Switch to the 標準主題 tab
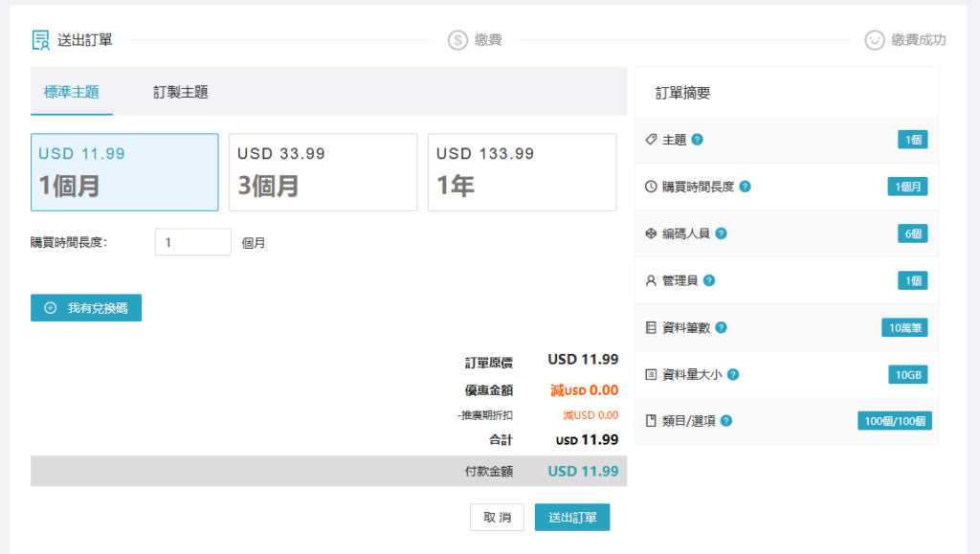Screen dimensions: 980x554 tap(72, 93)
